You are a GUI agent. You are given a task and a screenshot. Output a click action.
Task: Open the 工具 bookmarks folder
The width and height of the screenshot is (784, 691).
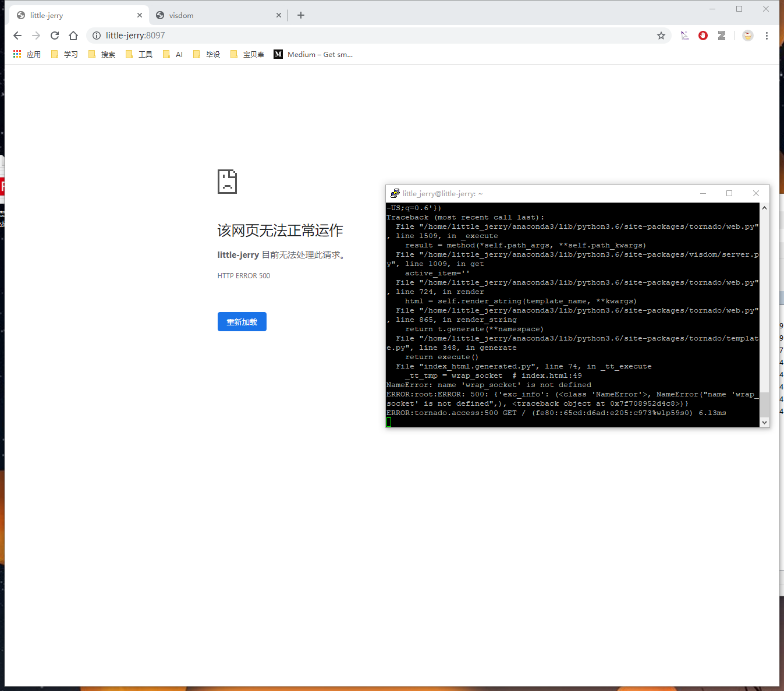point(140,54)
